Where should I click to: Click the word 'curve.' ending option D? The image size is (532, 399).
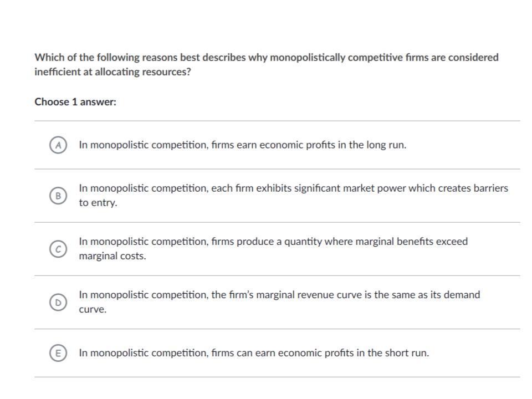(93, 309)
